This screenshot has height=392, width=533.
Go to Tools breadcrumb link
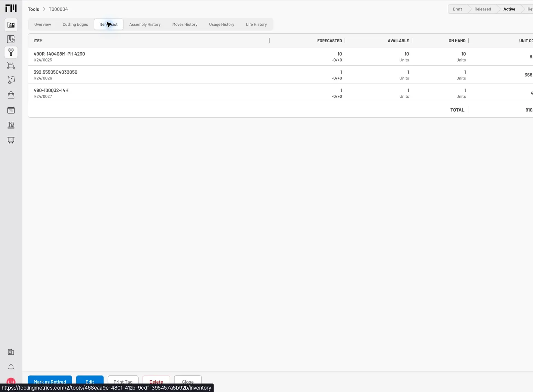[33, 9]
